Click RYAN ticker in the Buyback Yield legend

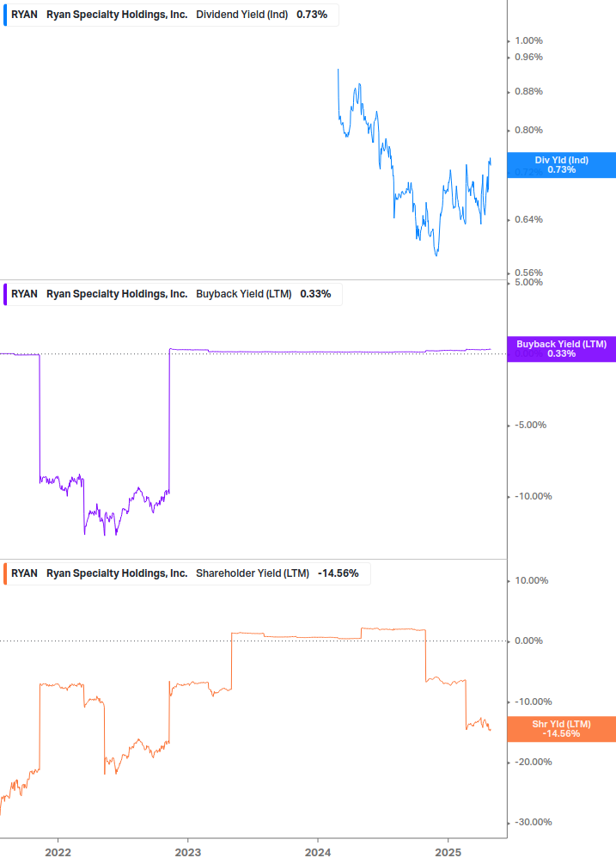tap(24, 294)
